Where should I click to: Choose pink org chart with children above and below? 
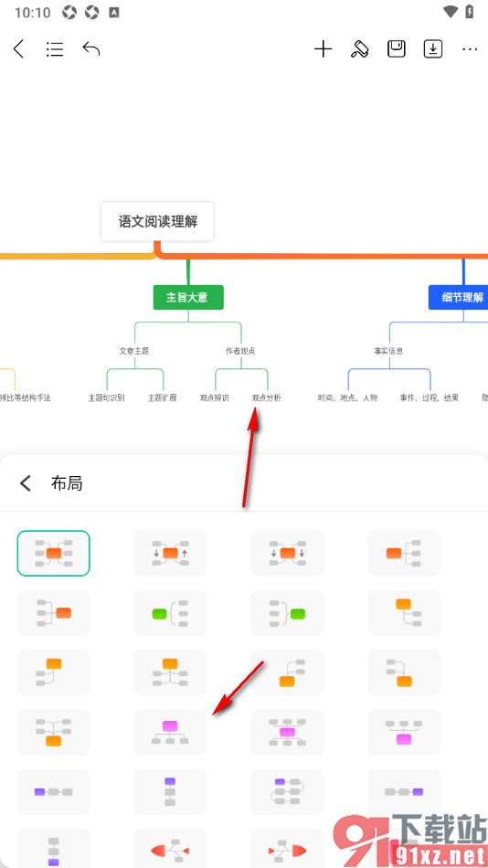pos(287,733)
